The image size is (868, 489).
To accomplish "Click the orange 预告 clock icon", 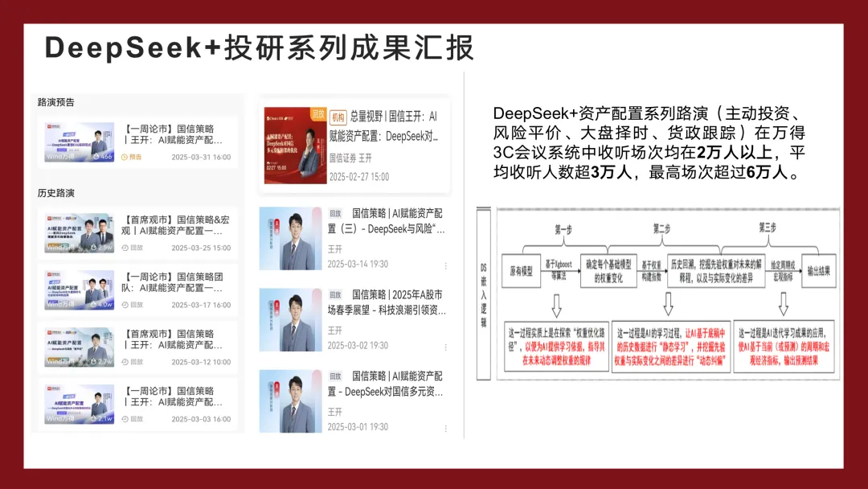I will (125, 158).
